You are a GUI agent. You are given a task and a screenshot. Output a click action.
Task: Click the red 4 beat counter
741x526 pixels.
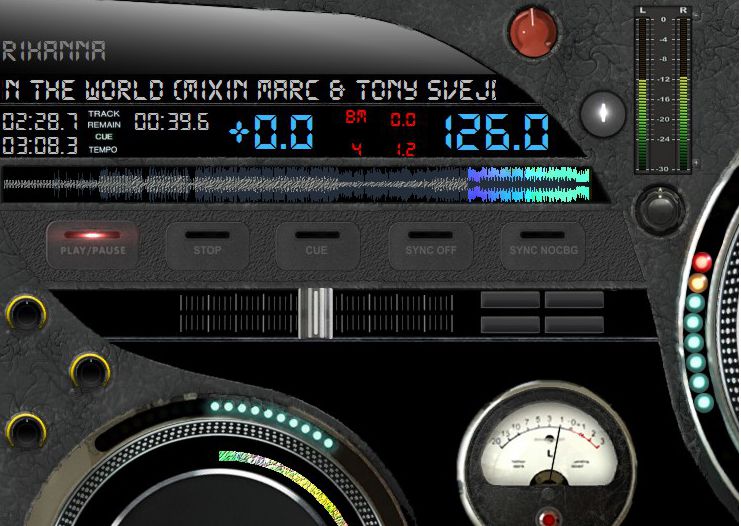(x=356, y=149)
